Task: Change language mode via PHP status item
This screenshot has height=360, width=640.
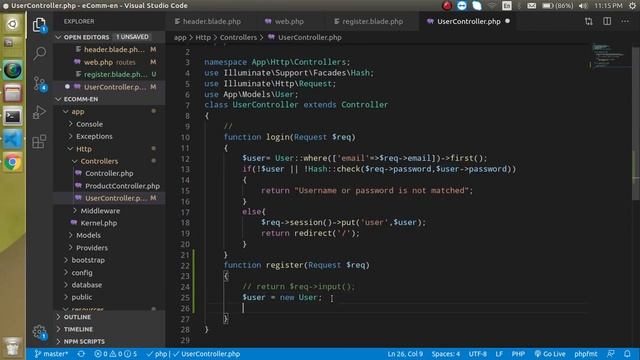Action: coord(518,354)
